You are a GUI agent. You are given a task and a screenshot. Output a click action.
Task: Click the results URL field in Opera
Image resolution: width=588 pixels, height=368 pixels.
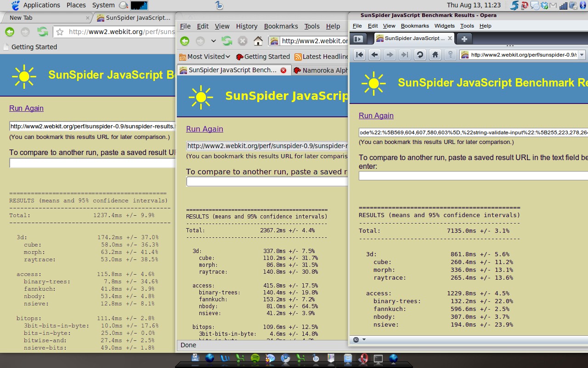(x=473, y=132)
